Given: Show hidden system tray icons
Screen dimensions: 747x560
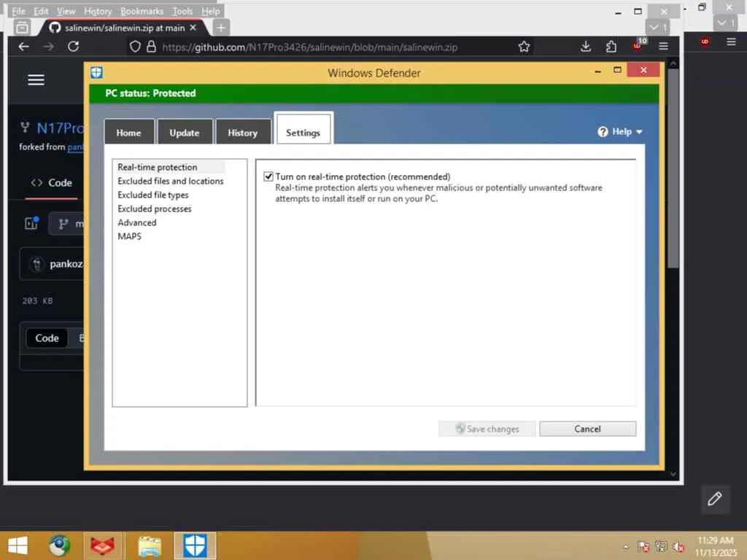Looking at the screenshot, I should pyautogui.click(x=626, y=547).
